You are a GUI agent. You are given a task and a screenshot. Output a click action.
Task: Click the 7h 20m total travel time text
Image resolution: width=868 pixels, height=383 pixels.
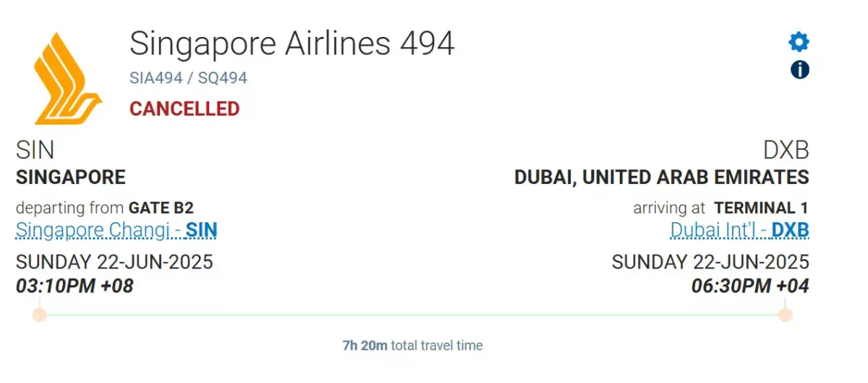(412, 345)
